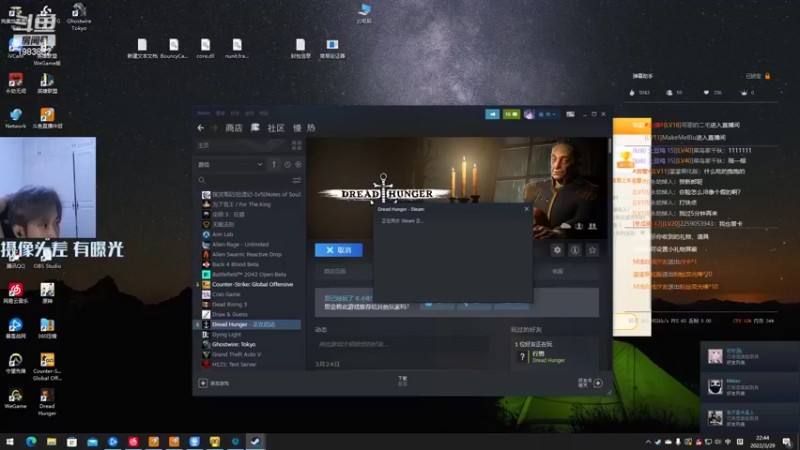Open OBS Studio desktop shortcut
This screenshot has height=450, width=800.
[47, 259]
